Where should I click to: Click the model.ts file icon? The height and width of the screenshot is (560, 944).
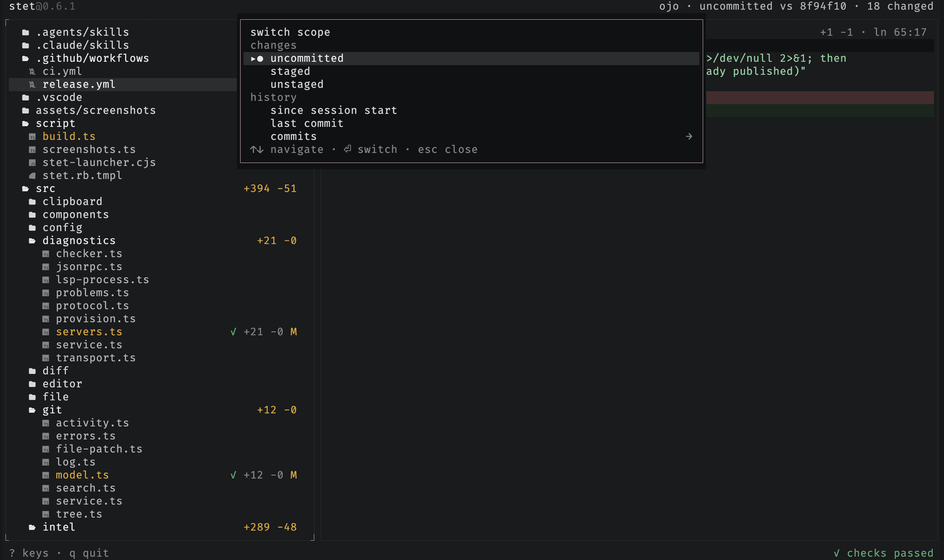pyautogui.click(x=46, y=476)
